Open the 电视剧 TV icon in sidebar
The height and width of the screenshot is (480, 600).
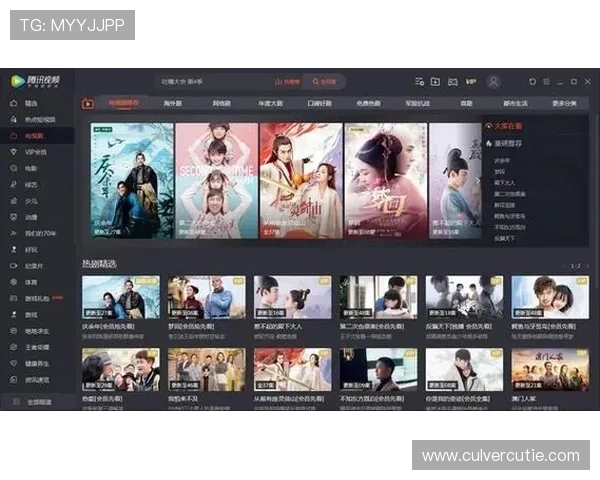click(13, 136)
